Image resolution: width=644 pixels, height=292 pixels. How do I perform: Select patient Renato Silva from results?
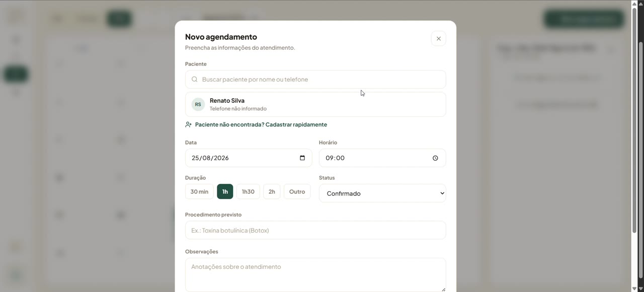[315, 104]
